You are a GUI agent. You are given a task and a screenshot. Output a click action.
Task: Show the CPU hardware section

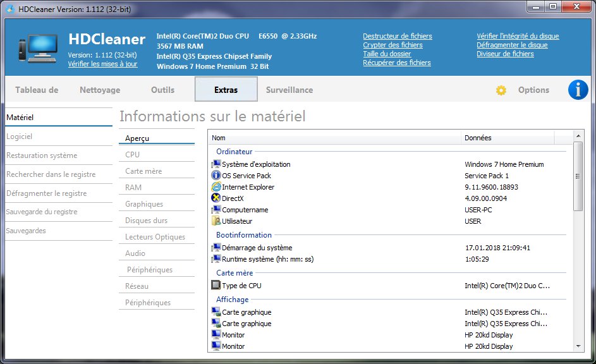click(157, 155)
